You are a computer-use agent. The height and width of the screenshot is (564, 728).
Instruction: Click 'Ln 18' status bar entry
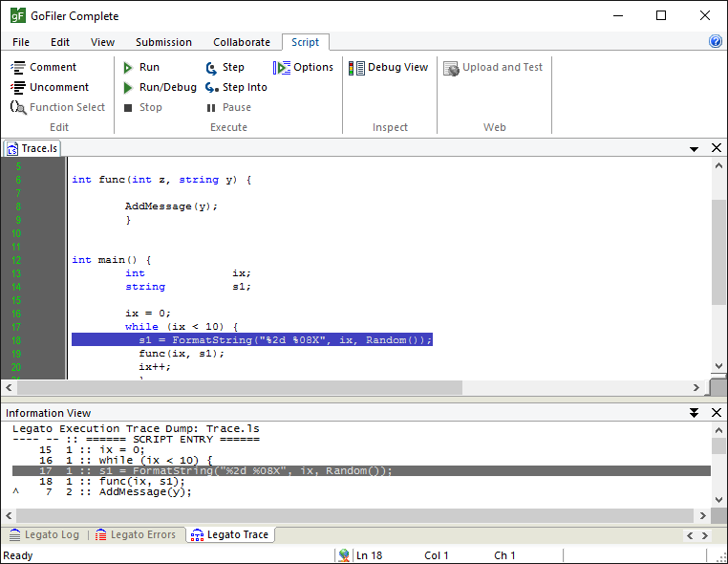click(x=369, y=555)
